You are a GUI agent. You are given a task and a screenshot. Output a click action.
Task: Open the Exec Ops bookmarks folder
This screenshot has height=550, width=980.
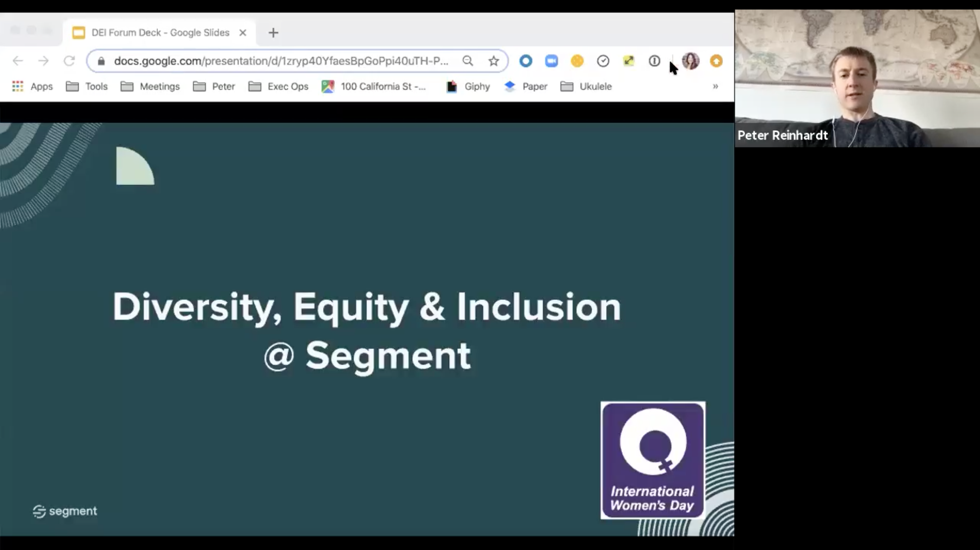point(278,86)
